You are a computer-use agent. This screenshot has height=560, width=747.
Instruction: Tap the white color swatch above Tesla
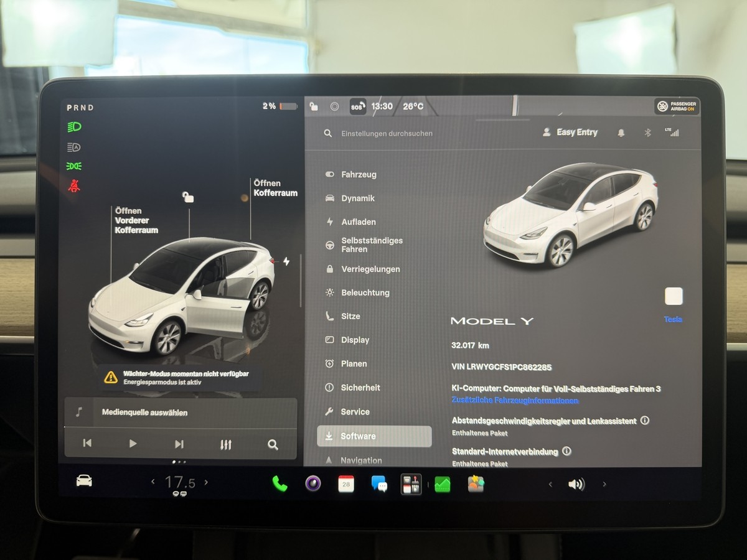pyautogui.click(x=674, y=296)
